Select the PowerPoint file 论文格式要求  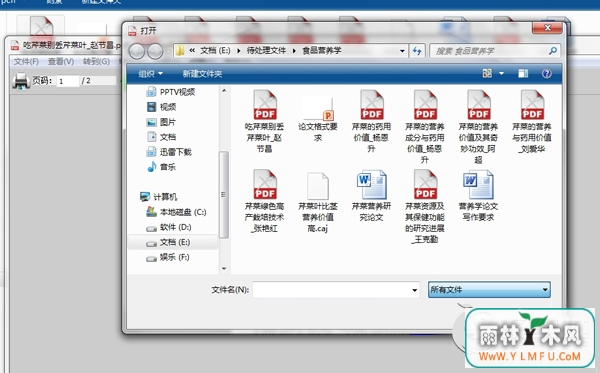click(318, 119)
